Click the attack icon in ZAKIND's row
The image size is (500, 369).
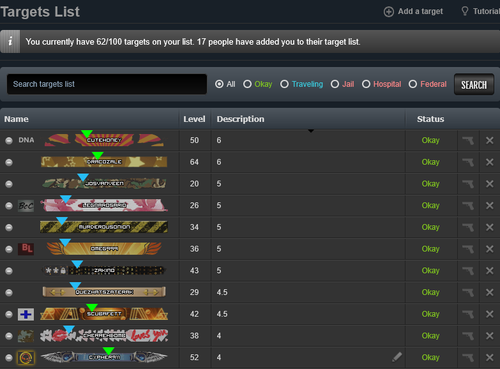pos(468,271)
